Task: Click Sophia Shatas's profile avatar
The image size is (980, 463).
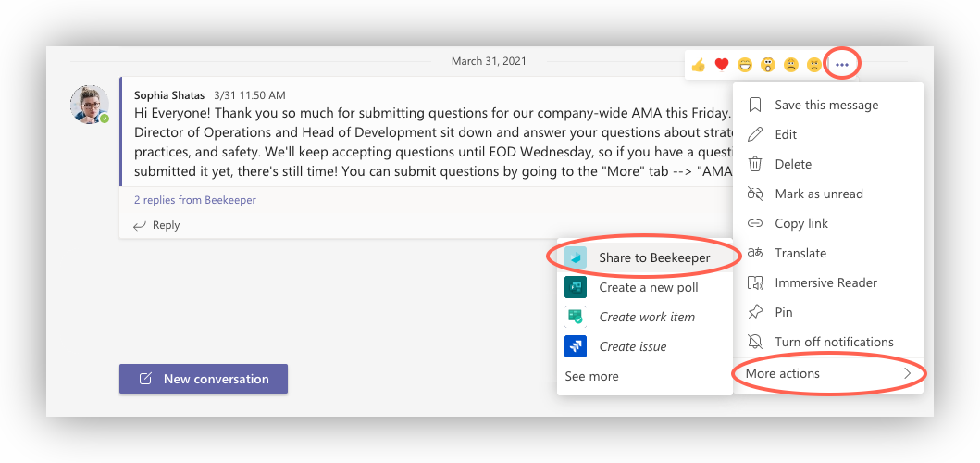Action: 90,104
